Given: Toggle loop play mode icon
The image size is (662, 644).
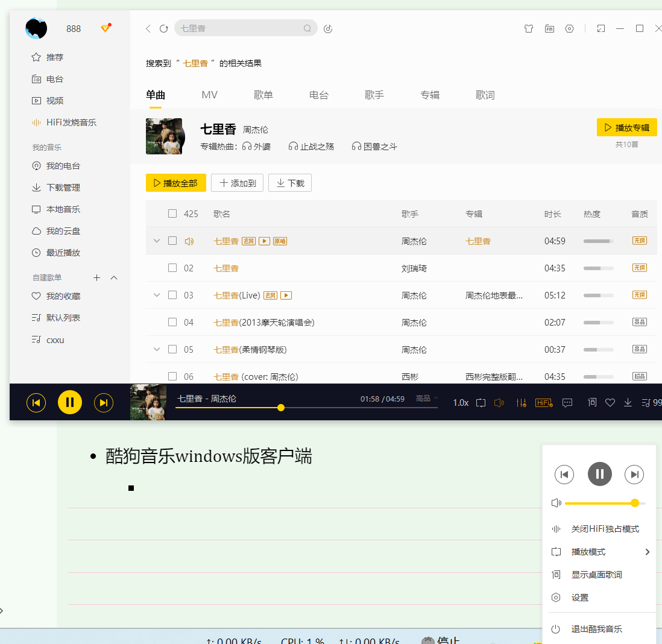Looking at the screenshot, I should point(481,403).
